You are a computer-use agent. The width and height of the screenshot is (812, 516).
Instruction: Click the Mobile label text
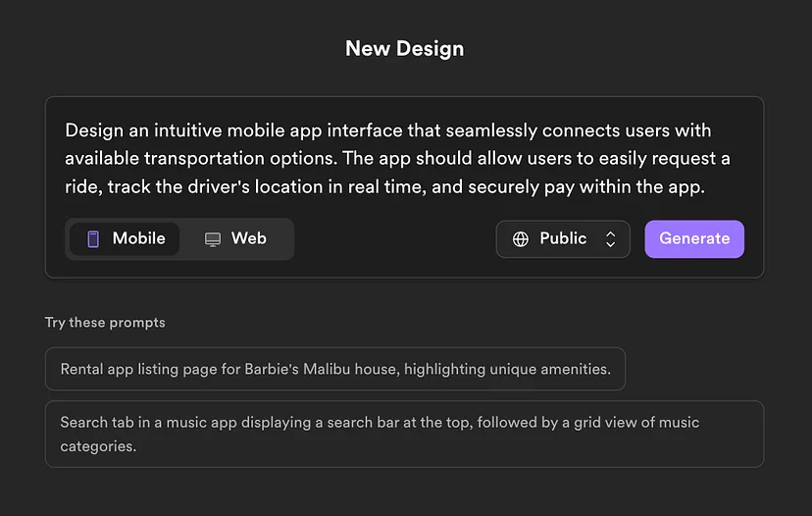[x=139, y=238]
